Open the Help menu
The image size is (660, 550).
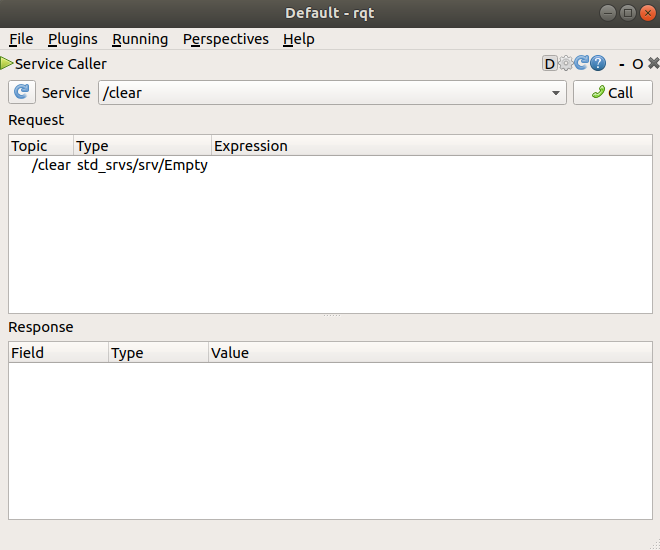(298, 39)
